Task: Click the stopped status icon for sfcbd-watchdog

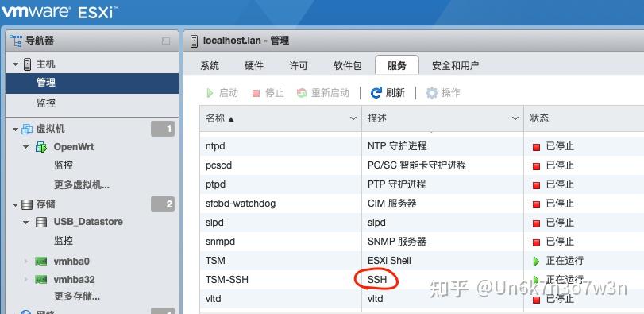Action: (x=536, y=204)
